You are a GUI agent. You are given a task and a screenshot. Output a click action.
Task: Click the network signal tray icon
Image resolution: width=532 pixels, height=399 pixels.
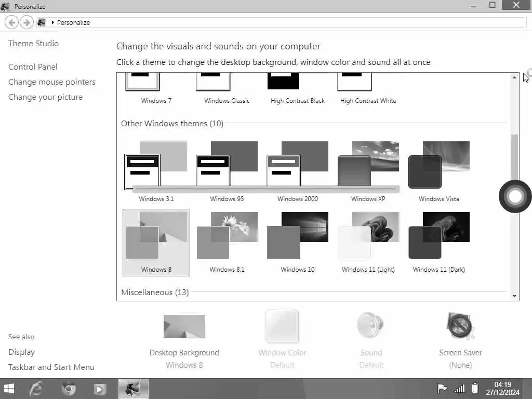(459, 388)
